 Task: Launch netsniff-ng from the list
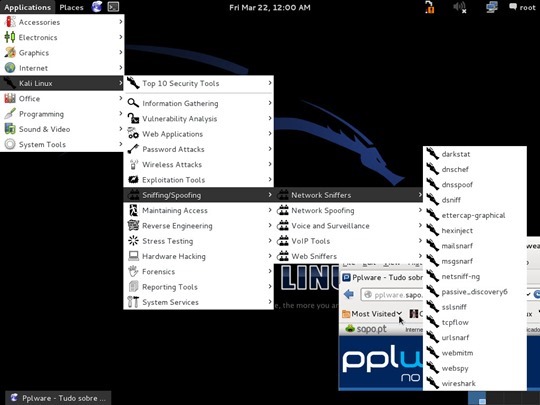[475, 276]
